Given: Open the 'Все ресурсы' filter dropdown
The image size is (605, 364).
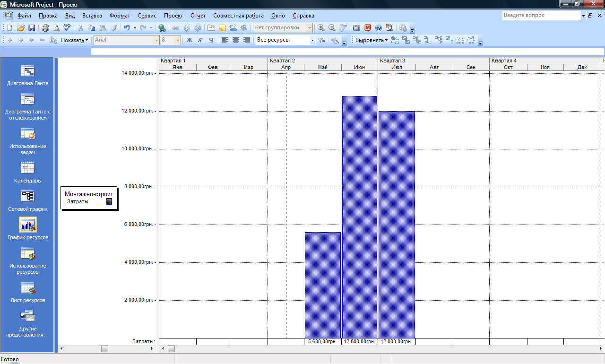Looking at the screenshot, I should (x=312, y=40).
